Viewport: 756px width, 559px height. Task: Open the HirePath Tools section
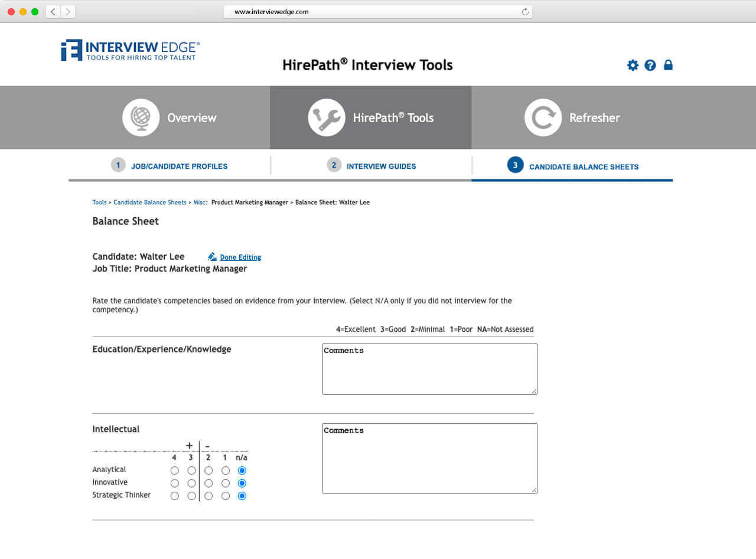(x=370, y=117)
